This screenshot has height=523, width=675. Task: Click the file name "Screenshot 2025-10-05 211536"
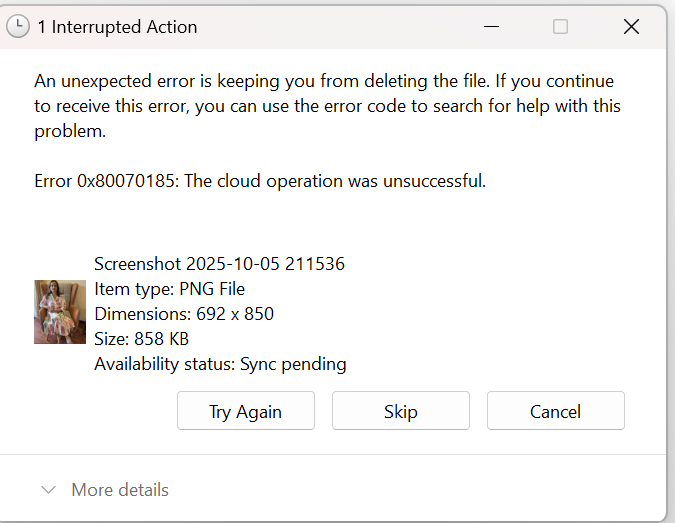[219, 264]
